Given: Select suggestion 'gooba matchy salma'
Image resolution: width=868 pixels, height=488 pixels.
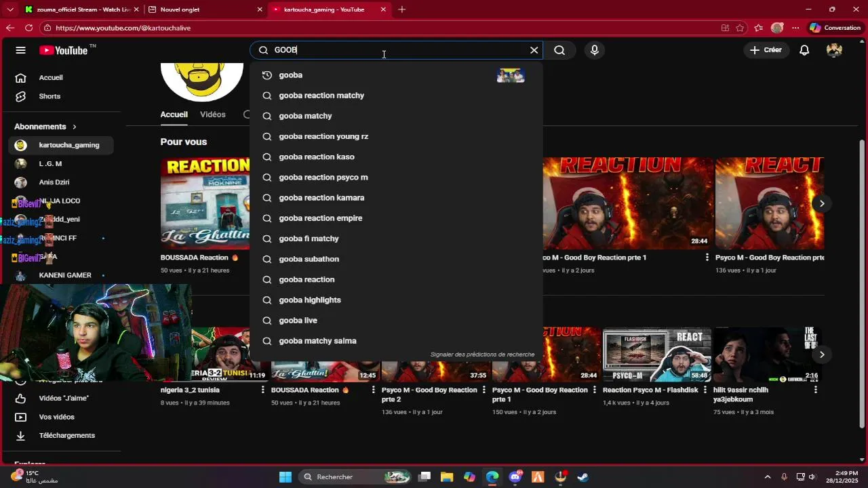Looking at the screenshot, I should pos(396,341).
